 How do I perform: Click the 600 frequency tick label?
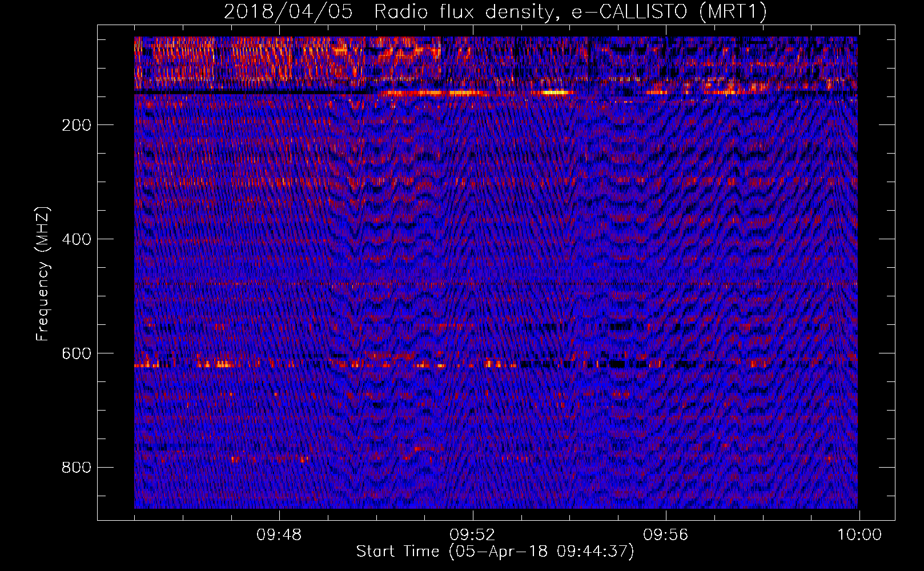[77, 353]
